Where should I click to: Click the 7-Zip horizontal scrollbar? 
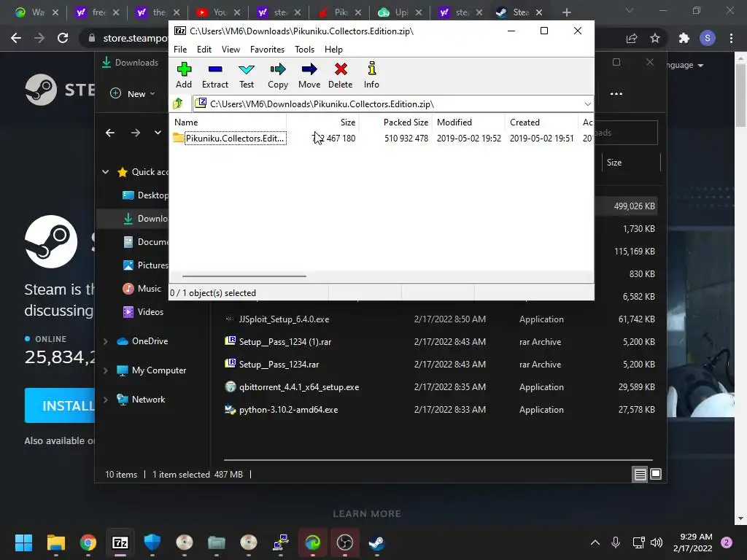tap(244, 276)
